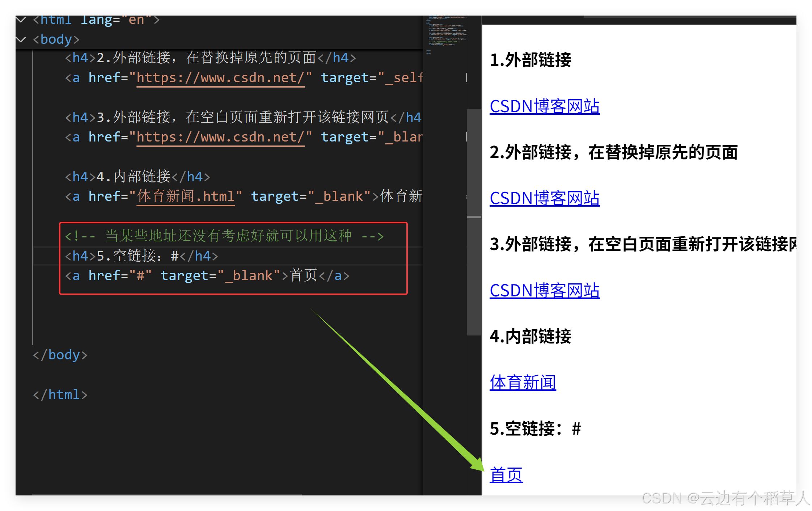This screenshot has height=511, width=812.
Task: Open CSDN博客网站 link under heading 1
Action: pyautogui.click(x=544, y=106)
